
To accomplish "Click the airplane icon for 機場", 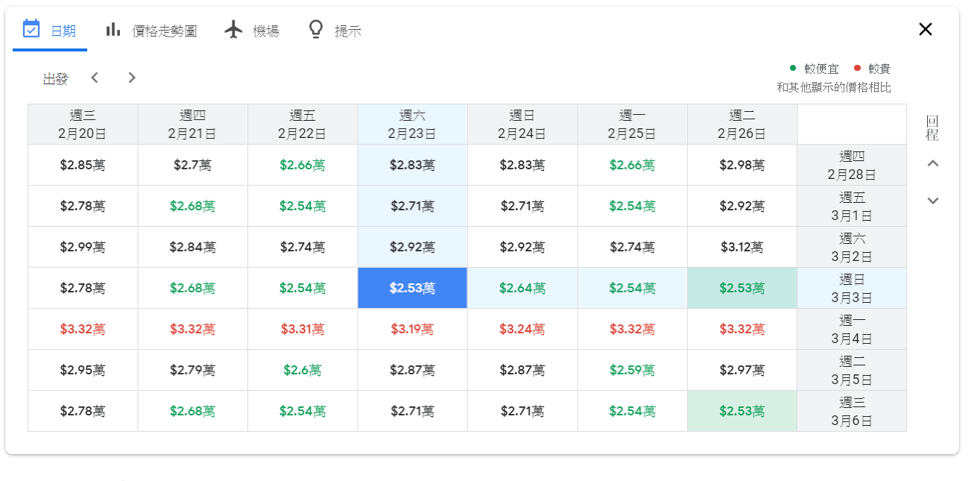I will 234,30.
